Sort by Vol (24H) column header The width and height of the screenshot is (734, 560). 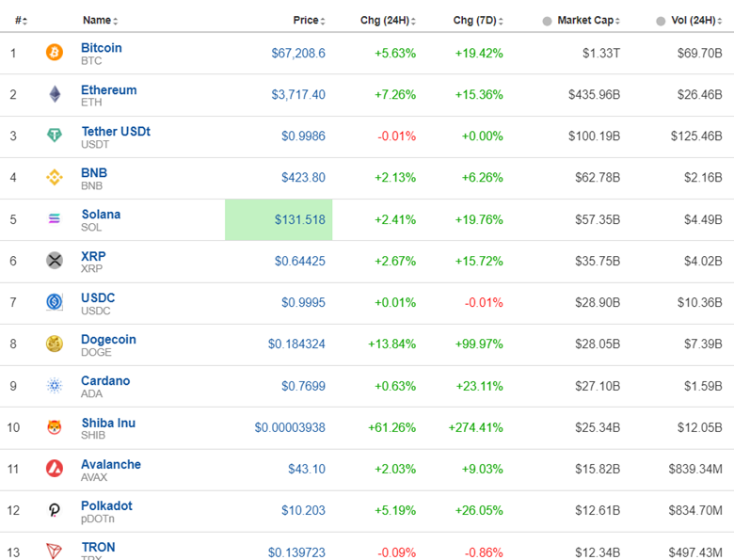696,21
